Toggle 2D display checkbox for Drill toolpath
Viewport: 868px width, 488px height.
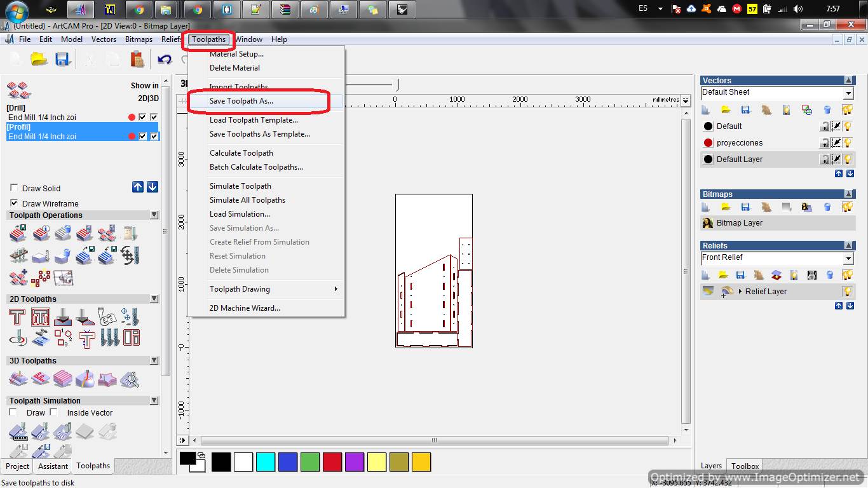(x=142, y=118)
